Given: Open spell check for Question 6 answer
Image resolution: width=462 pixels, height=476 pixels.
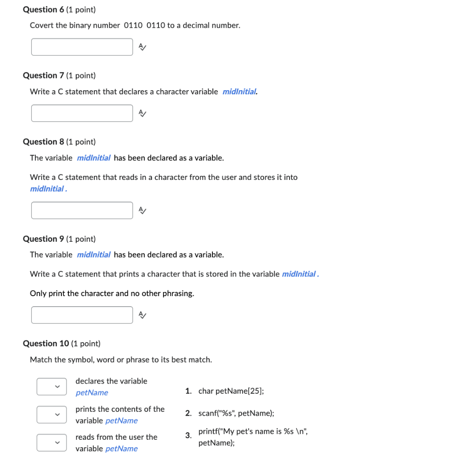Looking at the screenshot, I should pos(142,46).
